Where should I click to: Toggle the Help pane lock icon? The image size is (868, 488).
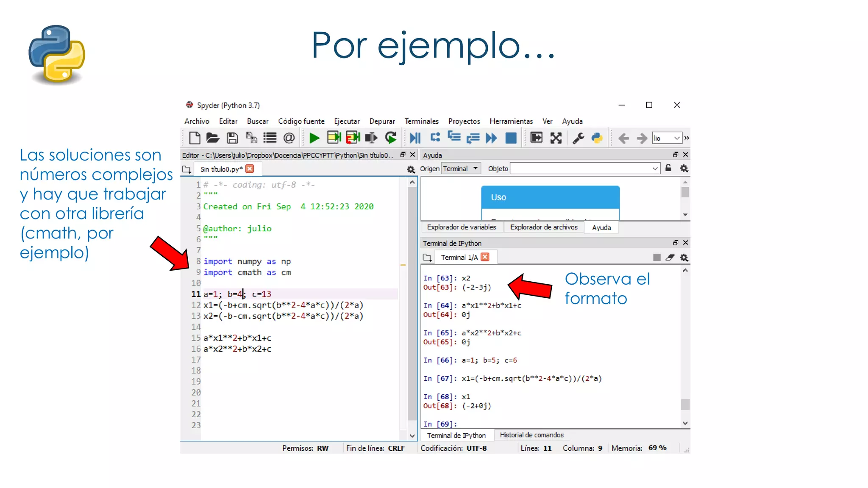coord(668,168)
